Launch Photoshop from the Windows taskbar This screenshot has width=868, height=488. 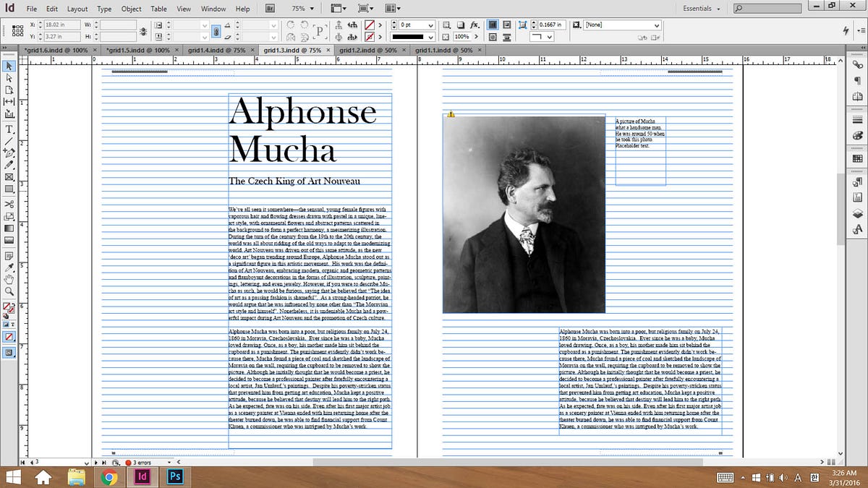pos(174,477)
